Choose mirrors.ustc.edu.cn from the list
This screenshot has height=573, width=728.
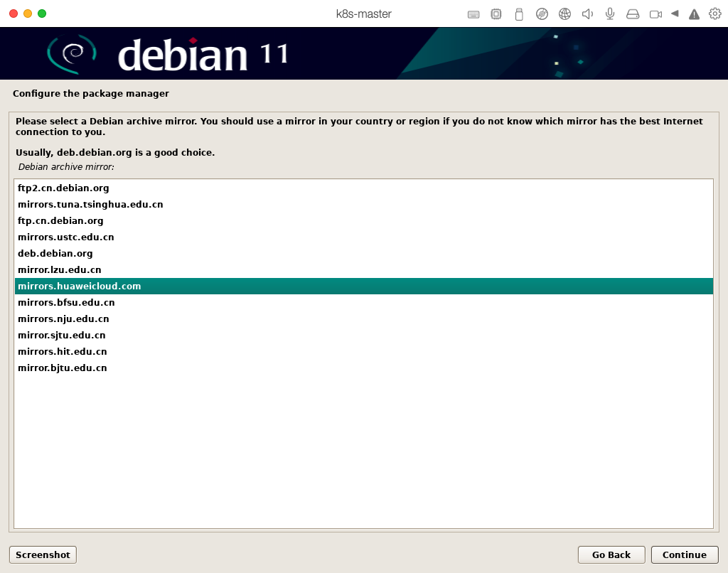pyautogui.click(x=363, y=237)
